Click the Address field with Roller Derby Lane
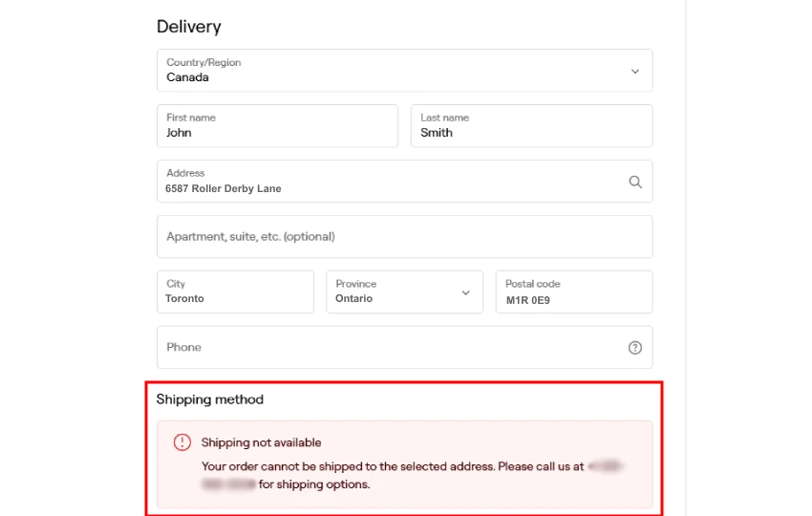 coord(404,182)
